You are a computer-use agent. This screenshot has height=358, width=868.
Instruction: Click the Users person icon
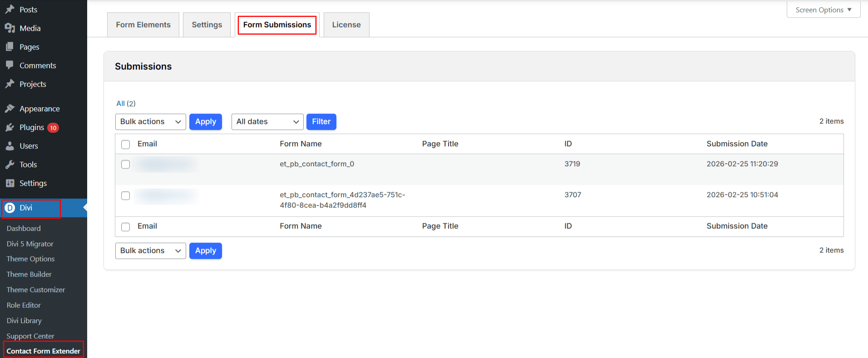10,146
